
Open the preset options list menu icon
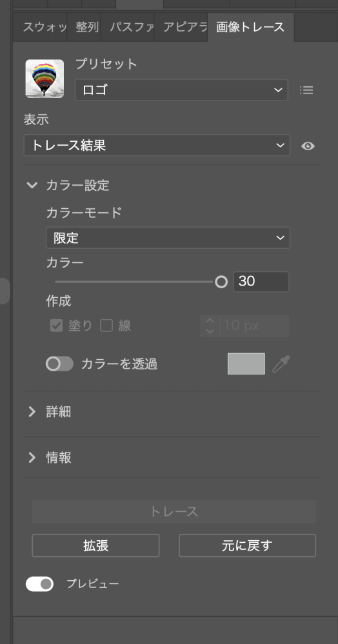point(306,90)
